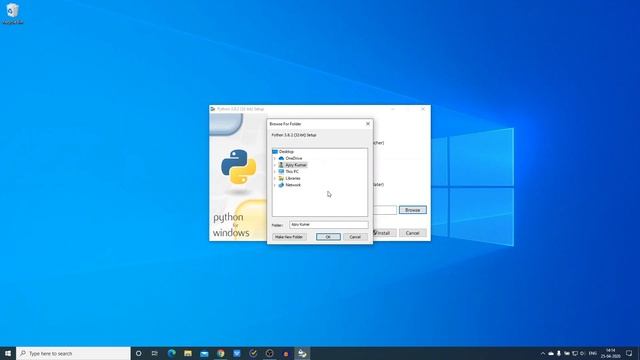
Task: Click the taskbar search box
Action: click(73, 353)
